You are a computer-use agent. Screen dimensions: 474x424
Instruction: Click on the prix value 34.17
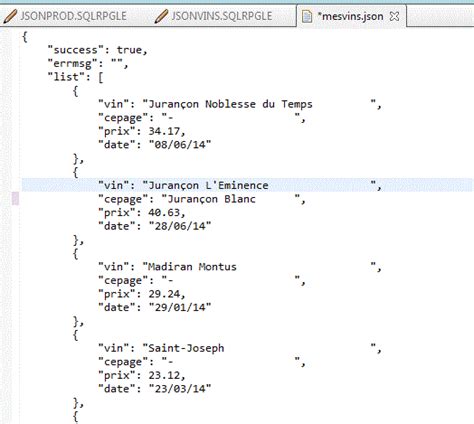pos(164,131)
